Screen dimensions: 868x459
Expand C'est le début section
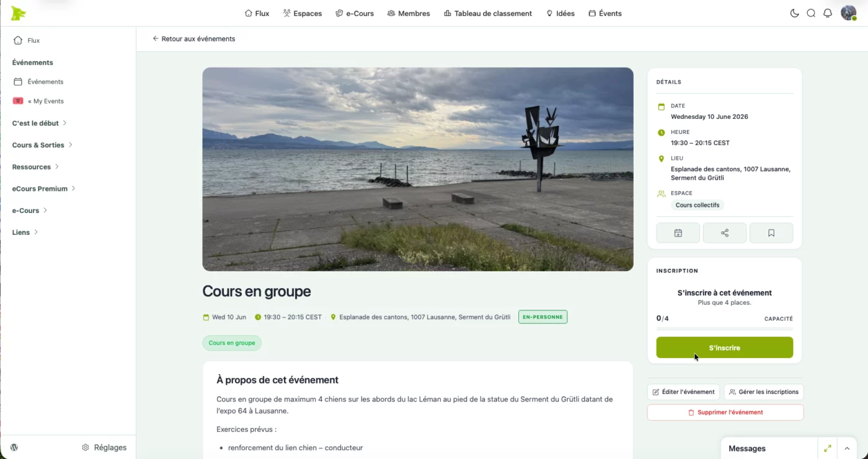click(39, 123)
